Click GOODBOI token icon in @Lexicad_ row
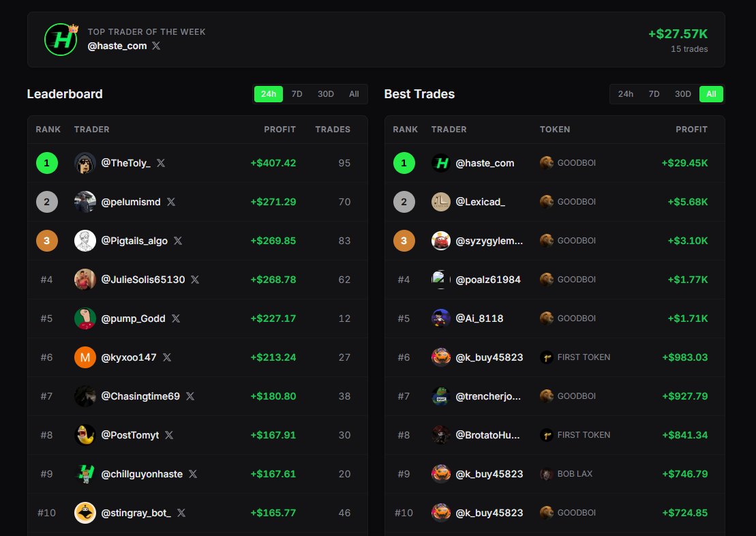This screenshot has width=756, height=536. point(546,202)
